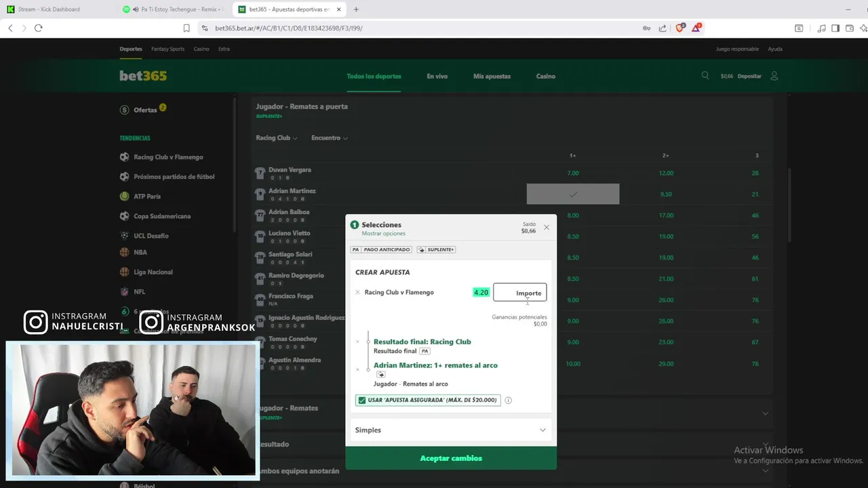868x488 pixels.
Task: Open Copa Sudamericana in sidebar
Action: (162, 216)
